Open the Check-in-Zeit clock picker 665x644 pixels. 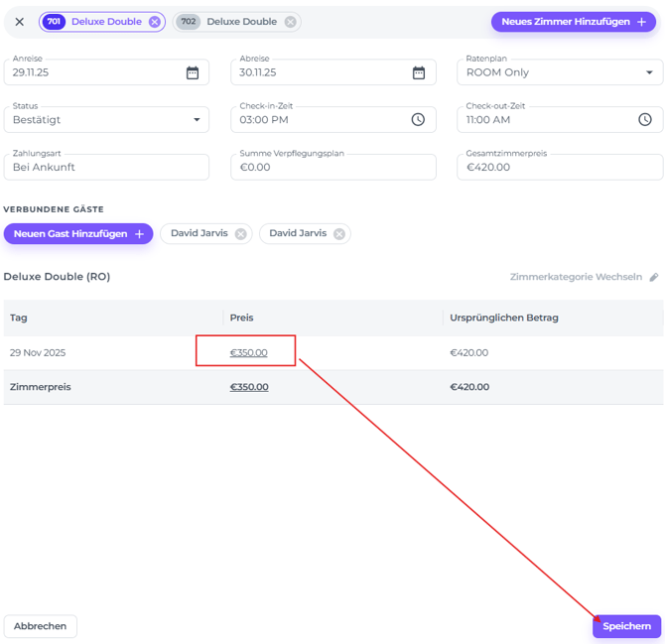pyautogui.click(x=418, y=120)
